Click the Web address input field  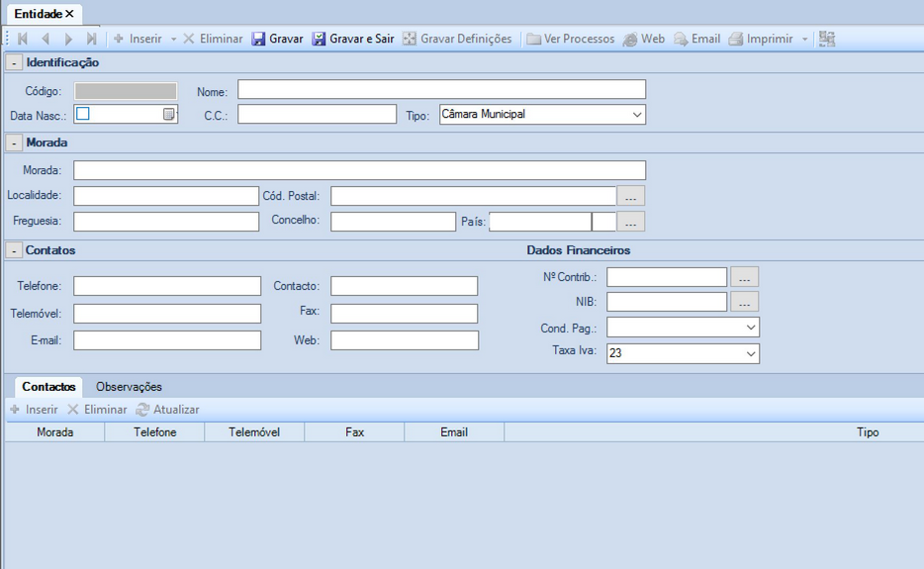405,340
